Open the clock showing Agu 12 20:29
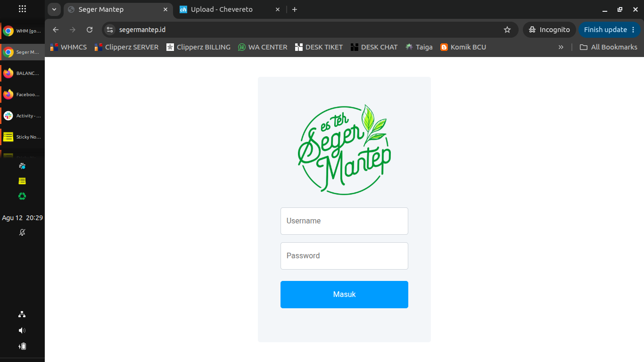 tap(22, 218)
